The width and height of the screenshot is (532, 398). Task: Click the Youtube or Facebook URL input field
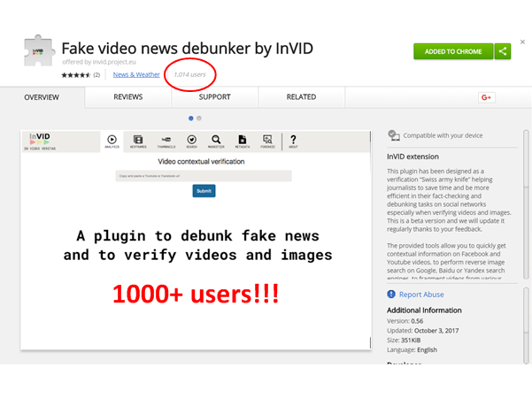[204, 176]
